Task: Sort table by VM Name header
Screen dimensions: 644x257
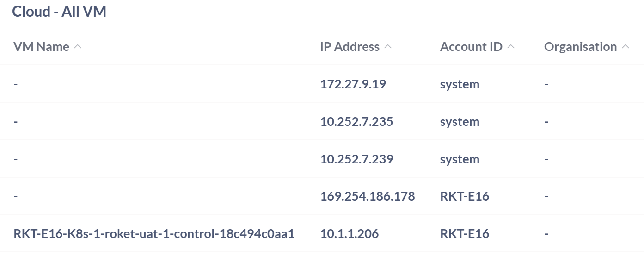Action: point(42,47)
